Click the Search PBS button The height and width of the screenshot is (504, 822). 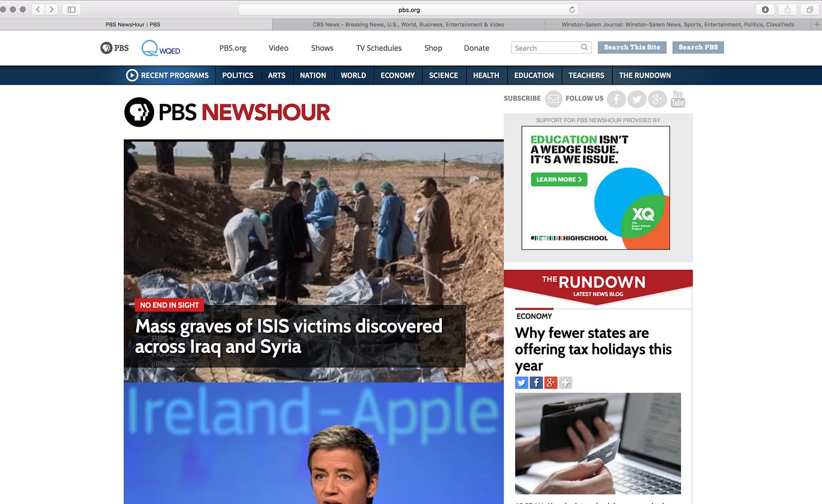tap(698, 47)
